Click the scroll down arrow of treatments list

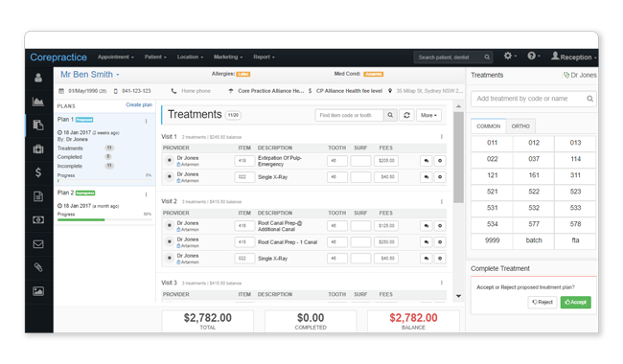(458, 296)
